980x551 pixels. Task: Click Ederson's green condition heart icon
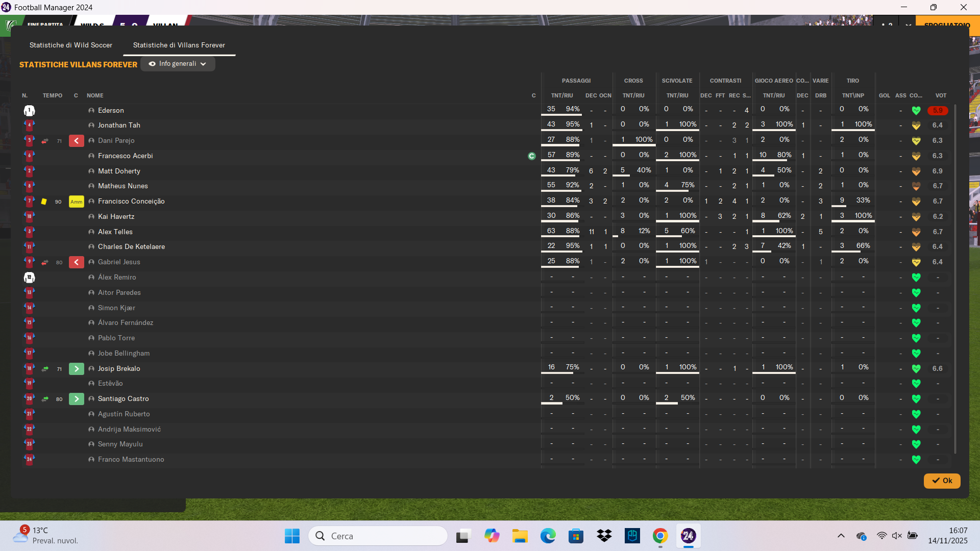tap(916, 111)
